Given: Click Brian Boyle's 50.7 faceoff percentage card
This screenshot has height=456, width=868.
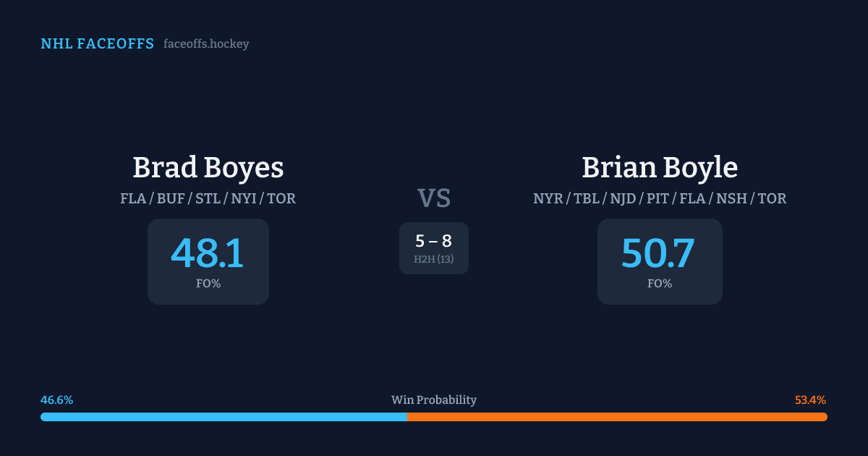Looking at the screenshot, I should (x=660, y=261).
